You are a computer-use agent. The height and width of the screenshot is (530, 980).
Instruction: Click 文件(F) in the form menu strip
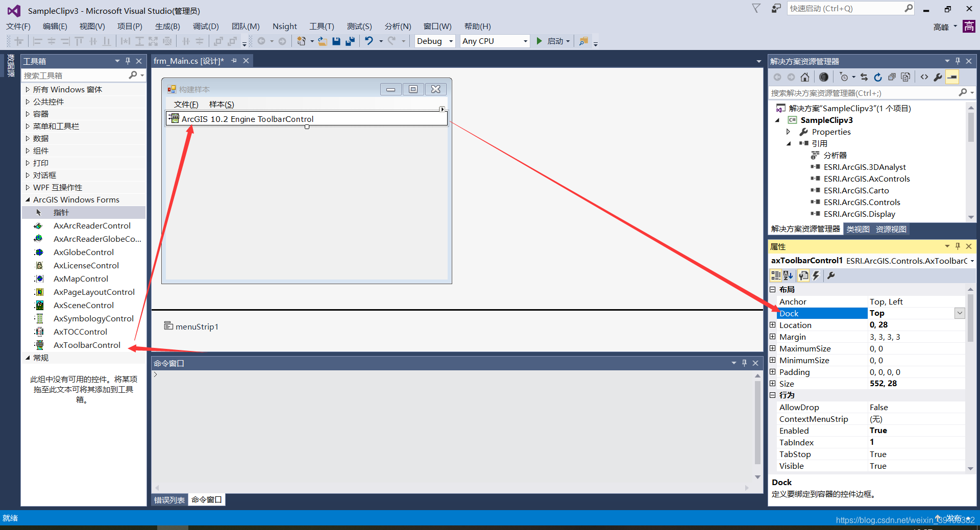click(x=186, y=105)
